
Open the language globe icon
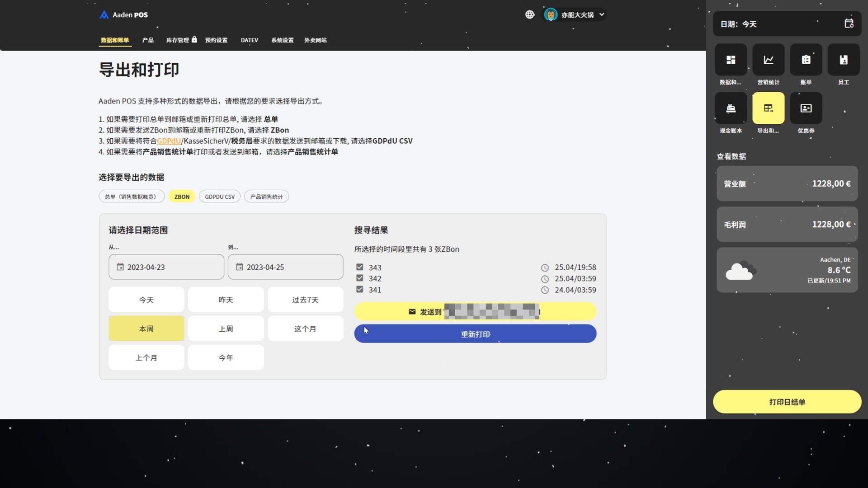click(530, 14)
